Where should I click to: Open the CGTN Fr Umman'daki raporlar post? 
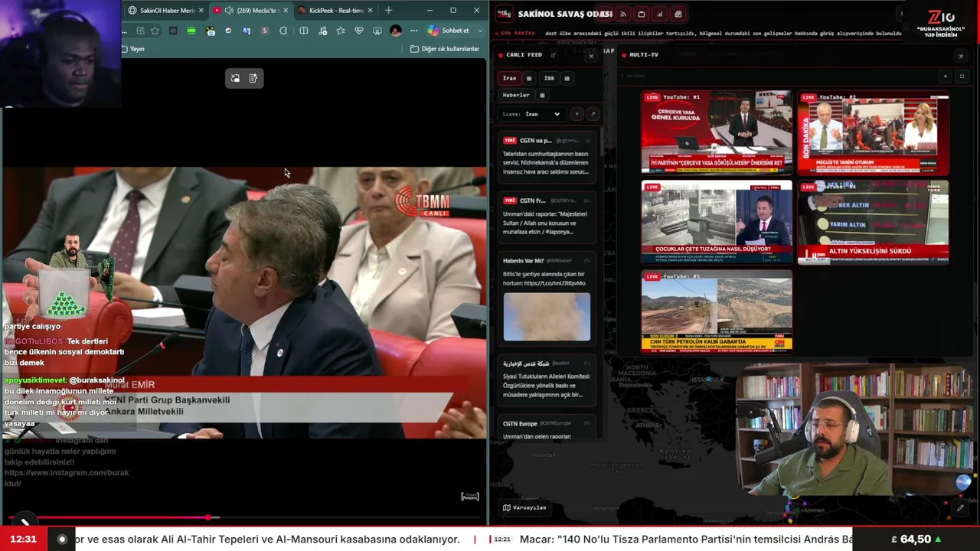click(x=547, y=217)
